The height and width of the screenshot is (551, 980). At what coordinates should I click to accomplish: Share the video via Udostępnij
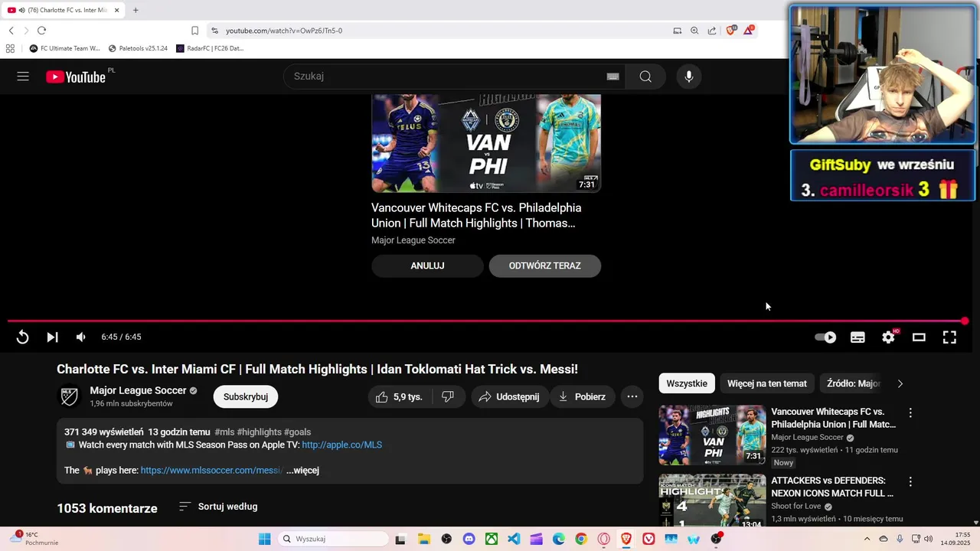509,396
